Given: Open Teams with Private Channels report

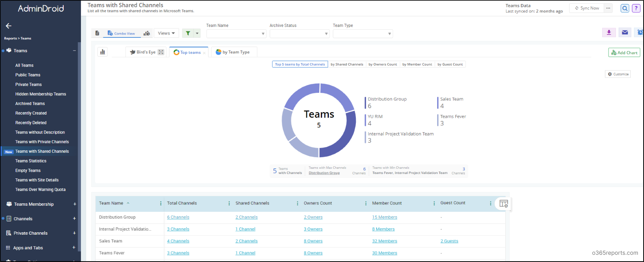Looking at the screenshot, I should click(x=42, y=142).
